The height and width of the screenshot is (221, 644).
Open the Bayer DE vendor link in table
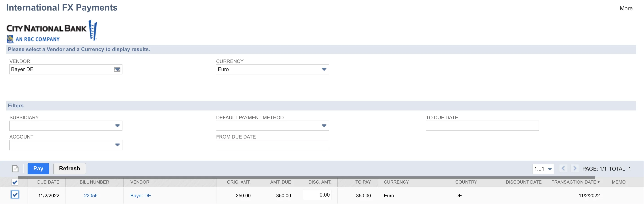[141, 195]
